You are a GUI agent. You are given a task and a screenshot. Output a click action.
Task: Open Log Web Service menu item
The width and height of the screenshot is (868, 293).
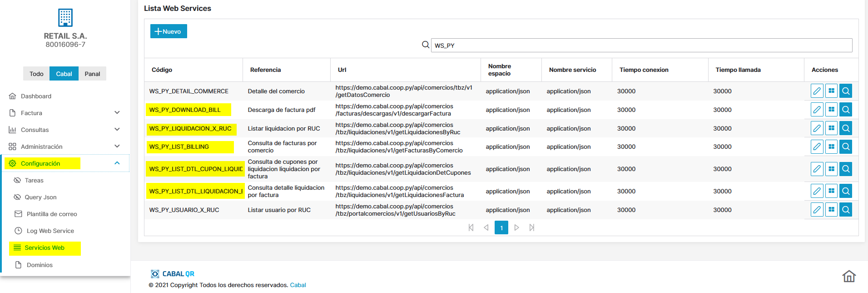(50, 231)
